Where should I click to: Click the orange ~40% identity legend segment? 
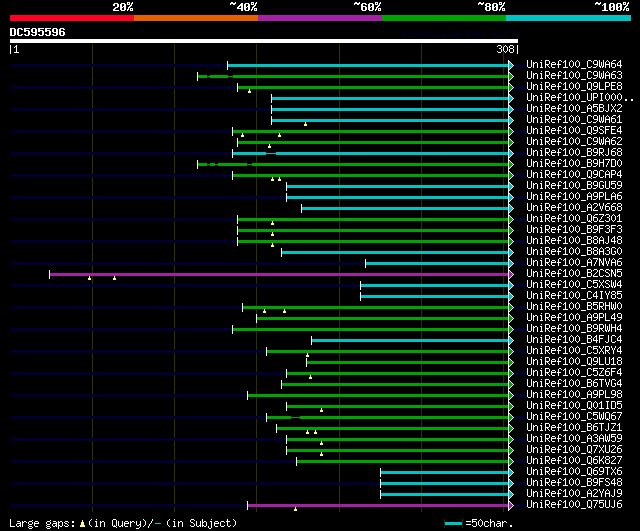point(196,18)
